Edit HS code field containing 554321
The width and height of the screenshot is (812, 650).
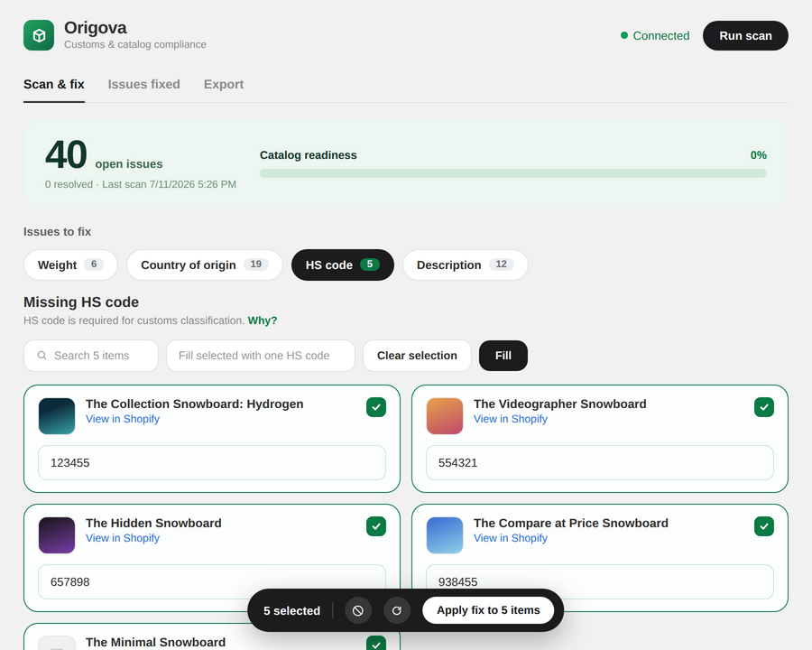(x=600, y=462)
